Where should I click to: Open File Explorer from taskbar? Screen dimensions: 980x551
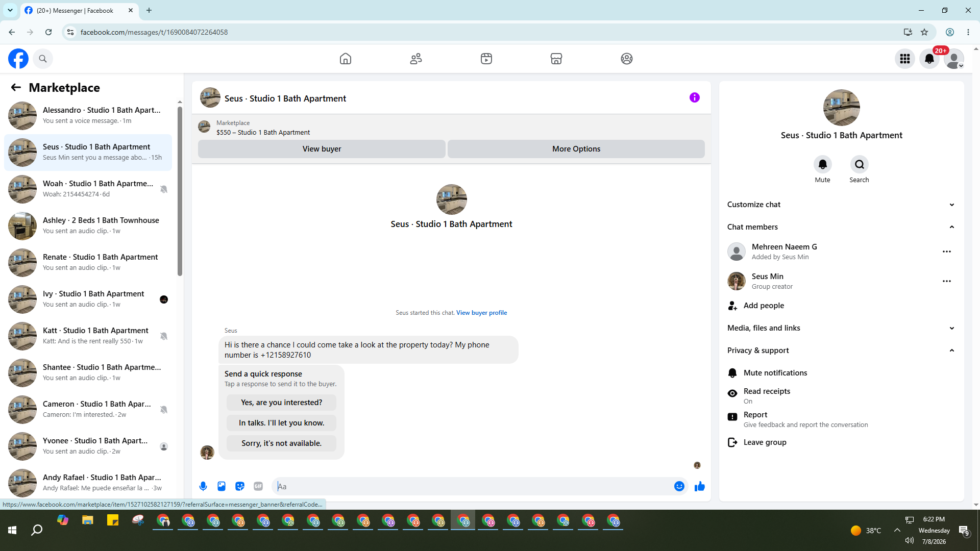88,521
